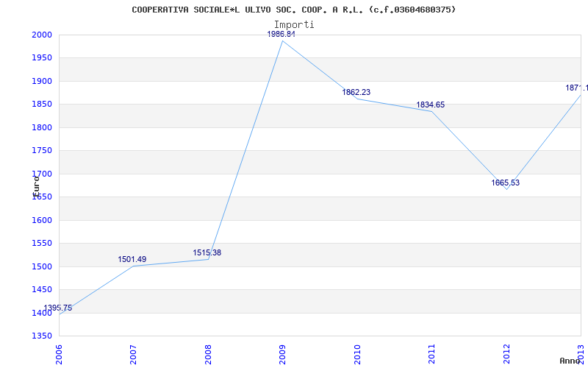Click the 2012 x-axis label
The image size is (588, 368).
506,354
